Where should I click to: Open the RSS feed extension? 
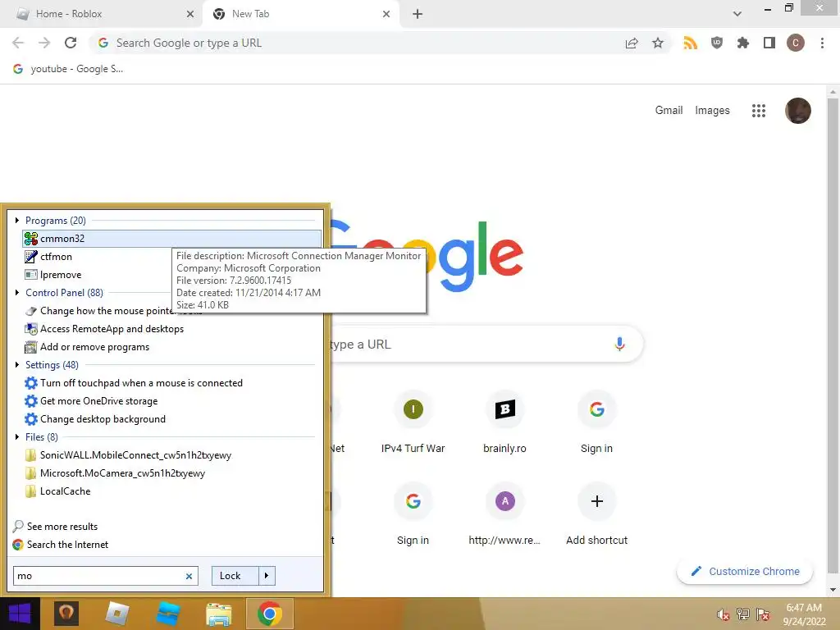point(690,43)
